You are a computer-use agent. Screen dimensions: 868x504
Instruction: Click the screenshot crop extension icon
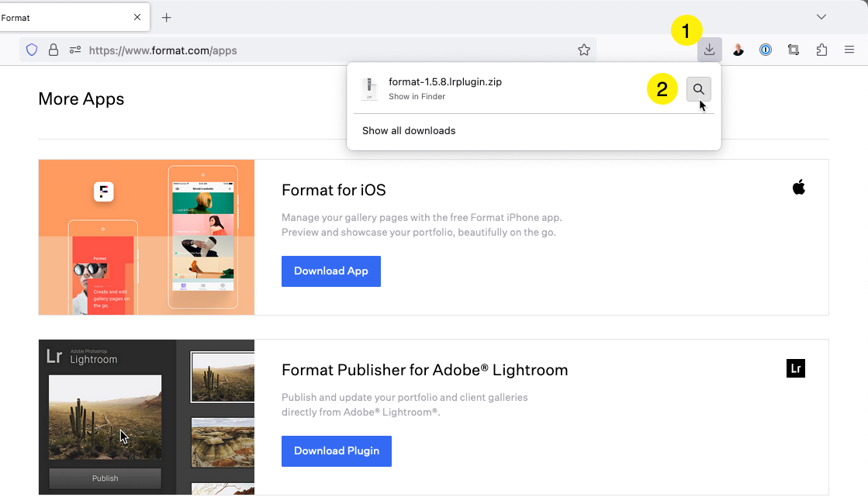pos(794,50)
